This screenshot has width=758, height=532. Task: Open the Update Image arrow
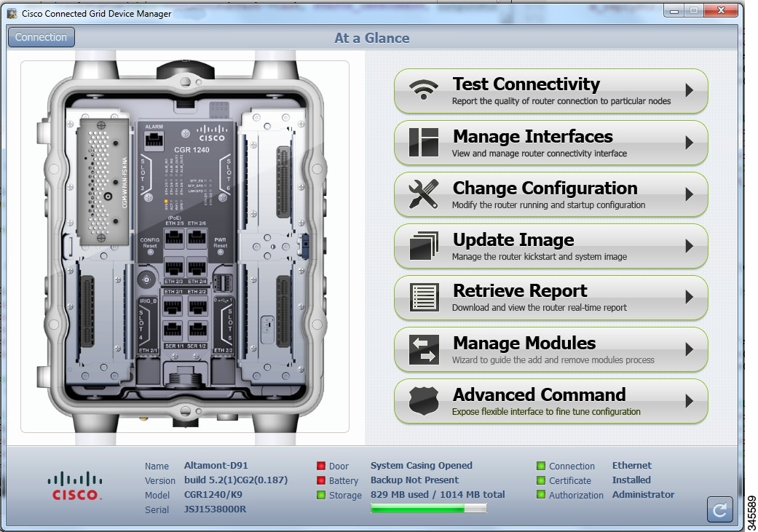pyautogui.click(x=690, y=245)
